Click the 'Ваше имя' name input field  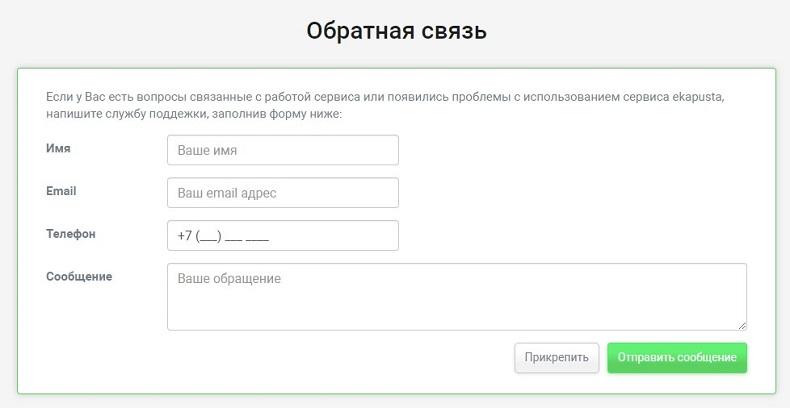pyautogui.click(x=282, y=150)
